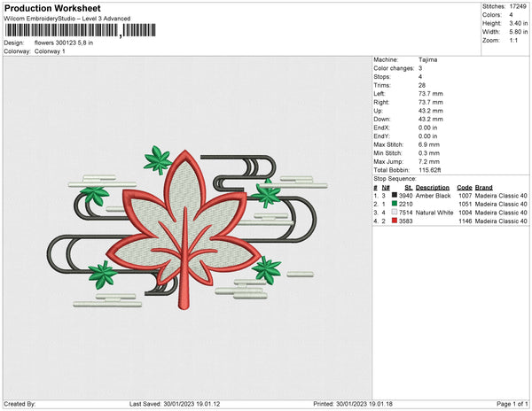Click the 'N#' column header
The width and height of the screenshot is (532, 411).
click(386, 188)
